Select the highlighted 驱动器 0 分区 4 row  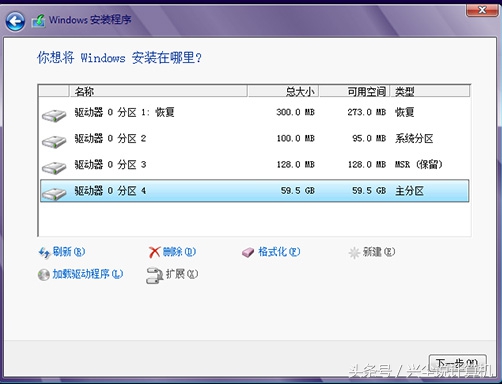pyautogui.click(x=254, y=191)
